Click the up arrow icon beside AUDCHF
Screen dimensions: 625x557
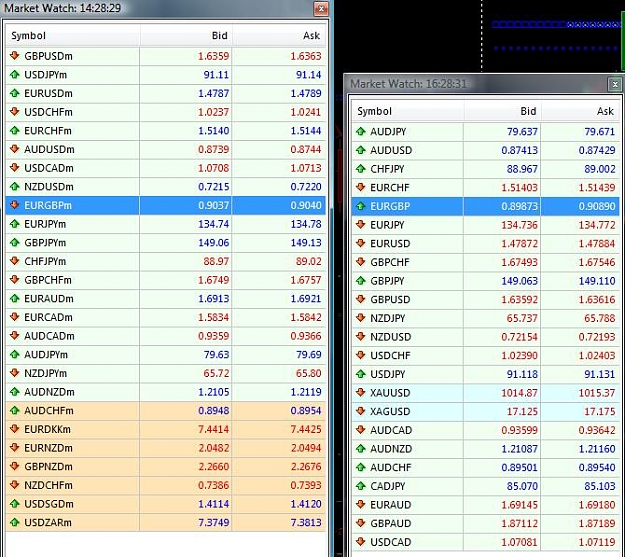361,467
